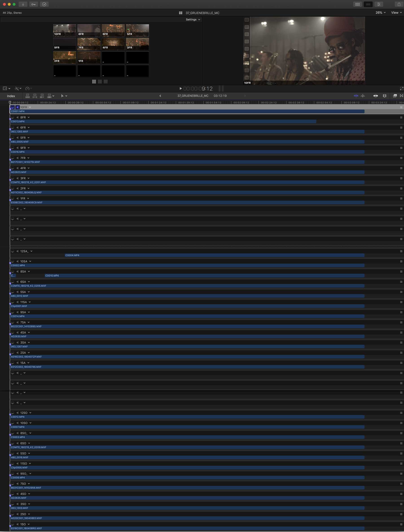This screenshot has height=532, width=404.
Task: Open the viewer 26% zoom dropdown
Action: 380,13
